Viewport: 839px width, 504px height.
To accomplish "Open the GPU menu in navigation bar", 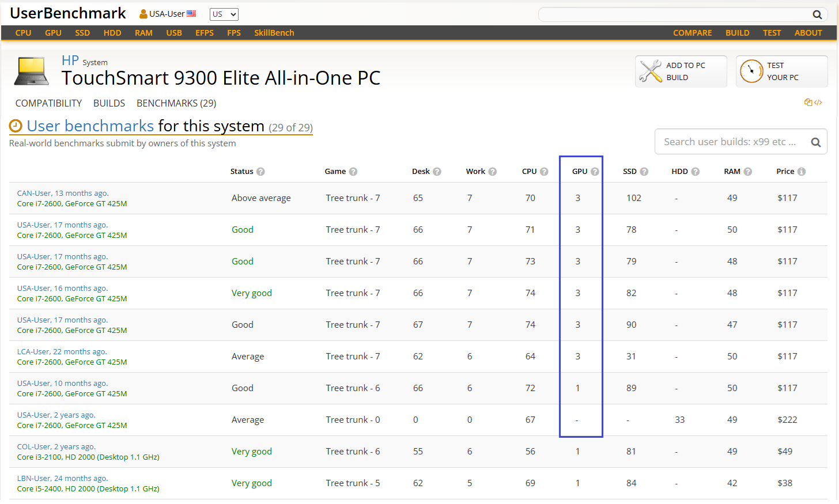I will point(53,33).
